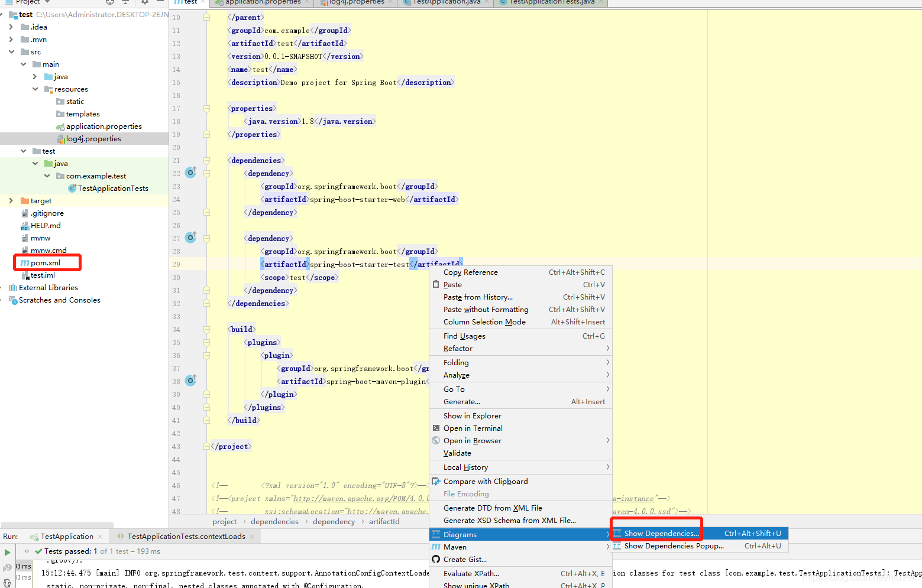The height and width of the screenshot is (588, 922).
Task: Choose Generate DTD from XML File
Action: [x=520, y=508]
